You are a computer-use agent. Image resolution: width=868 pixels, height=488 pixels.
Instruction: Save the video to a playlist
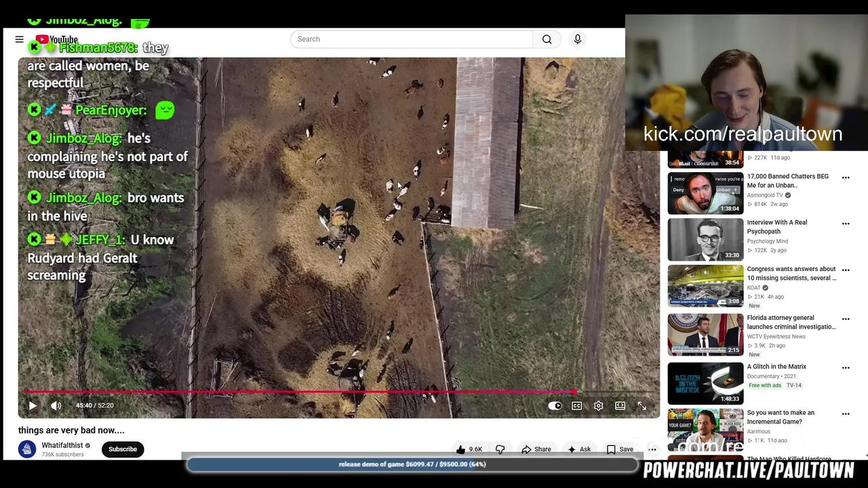[x=620, y=449]
